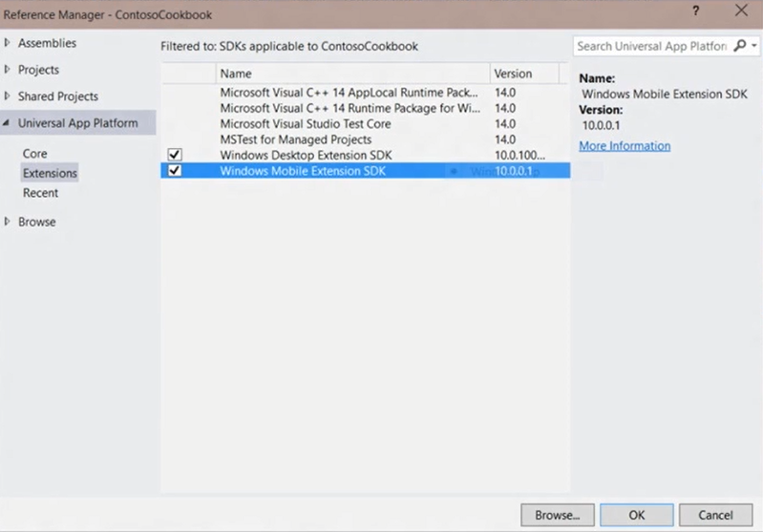Expand the Projects node arrow
763x532 pixels.
(7, 70)
